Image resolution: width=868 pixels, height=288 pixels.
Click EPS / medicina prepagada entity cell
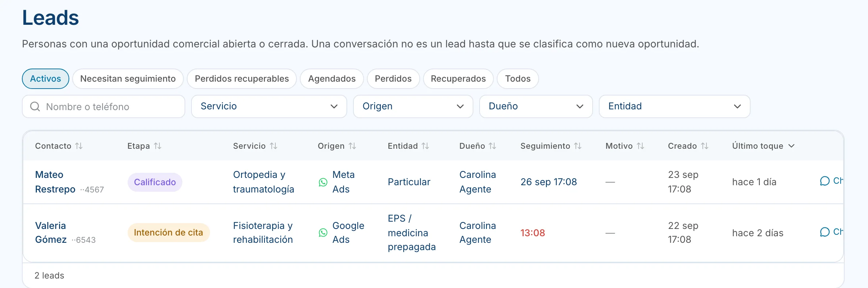click(412, 233)
